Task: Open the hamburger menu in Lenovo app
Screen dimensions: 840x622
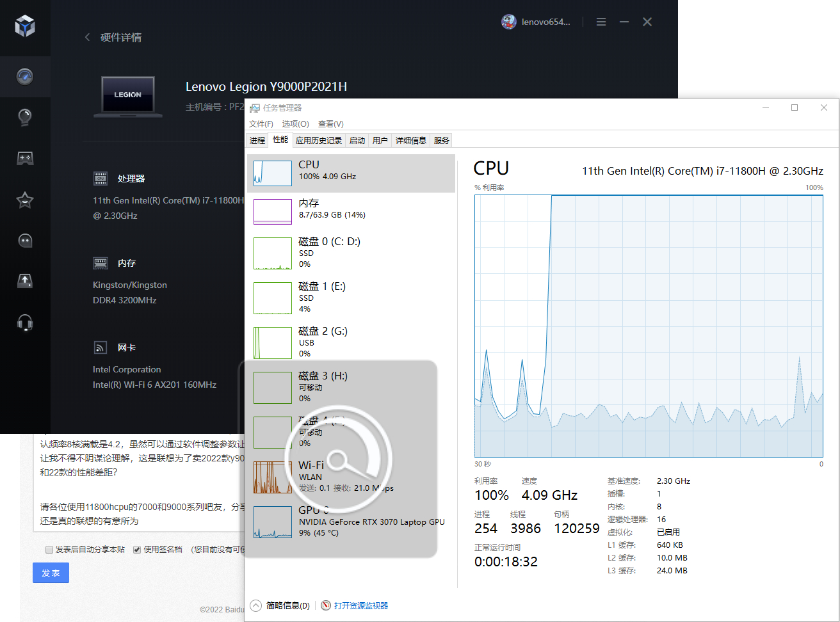Action: [601, 22]
